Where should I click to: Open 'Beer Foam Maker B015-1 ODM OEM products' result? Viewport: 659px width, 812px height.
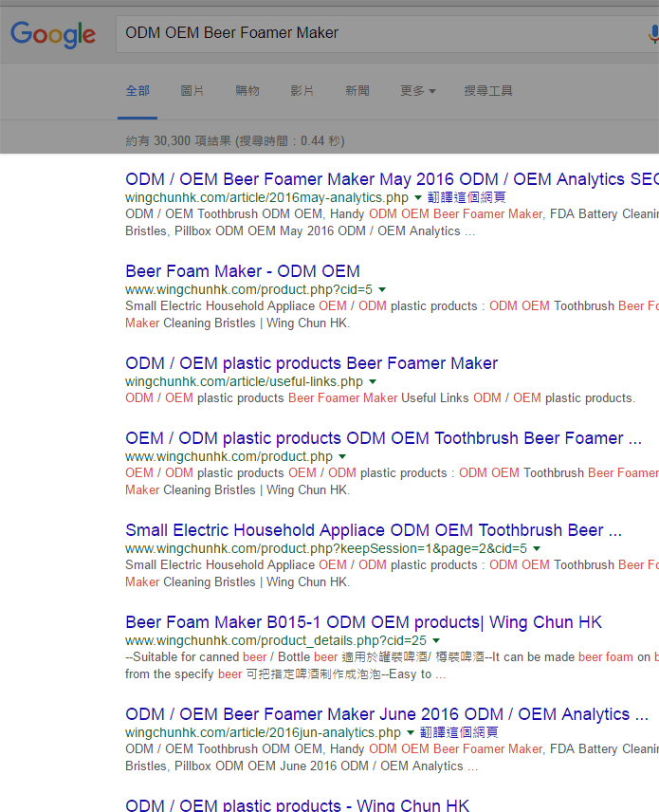coord(363,622)
